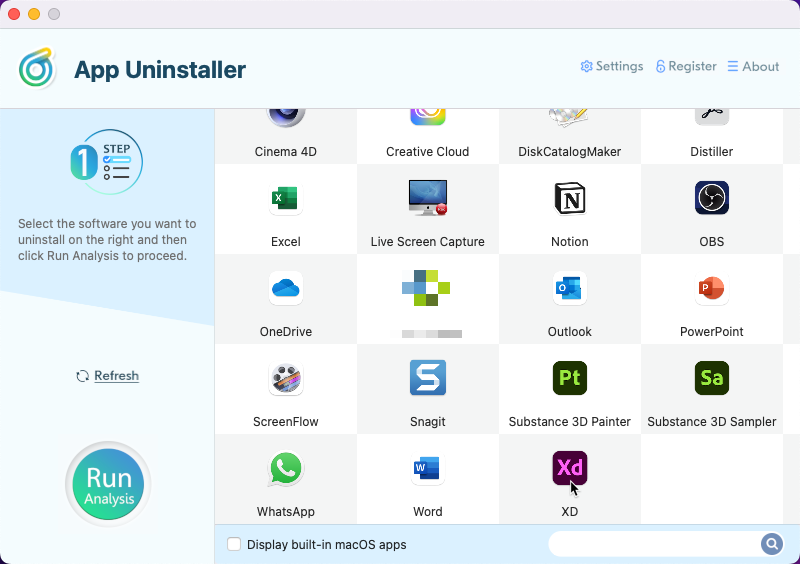The width and height of the screenshot is (800, 564).
Task: Click the app search input field
Action: pyautogui.click(x=655, y=544)
